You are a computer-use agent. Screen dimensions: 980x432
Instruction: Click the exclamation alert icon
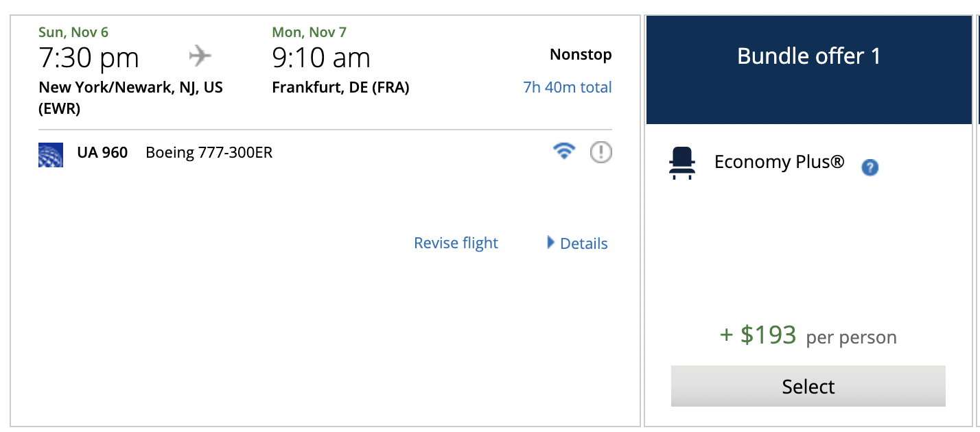pyautogui.click(x=601, y=152)
